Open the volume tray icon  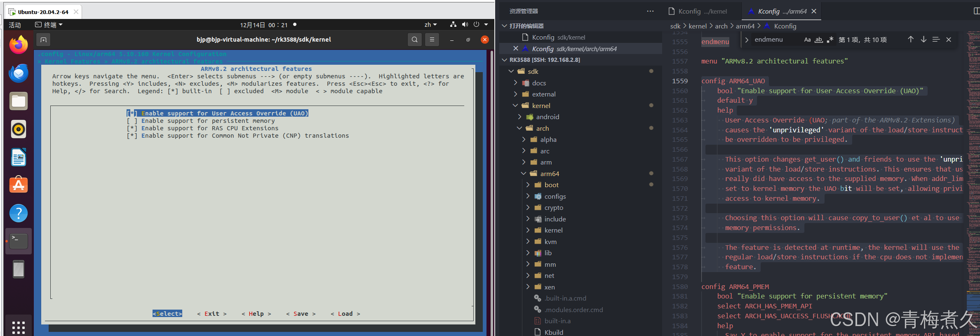465,25
